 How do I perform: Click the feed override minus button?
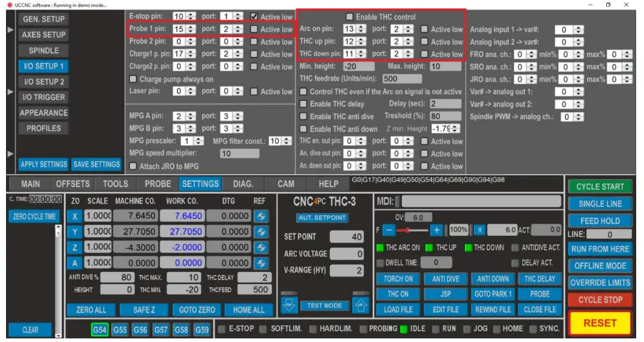[x=389, y=230]
